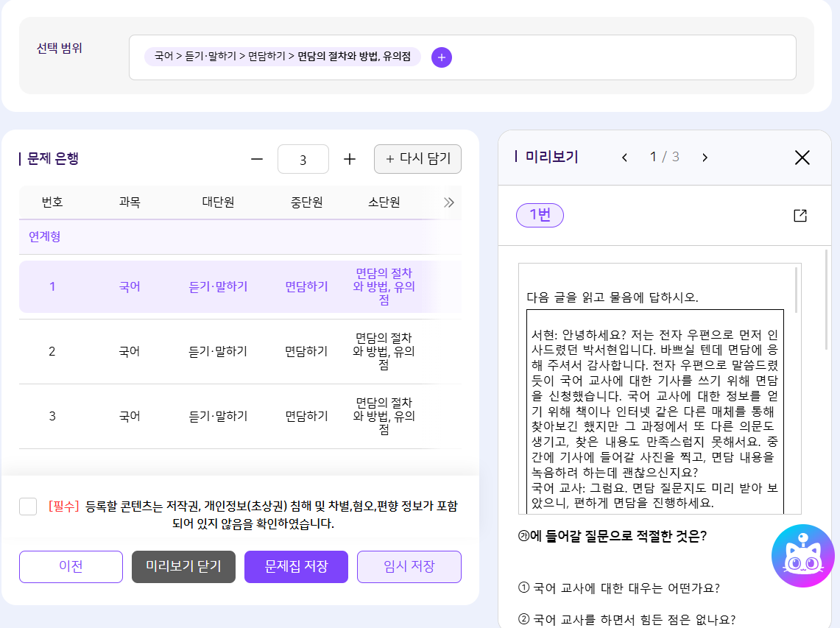The height and width of the screenshot is (628, 840).
Task: Close the 미리보기 preview panel
Action: tap(802, 158)
